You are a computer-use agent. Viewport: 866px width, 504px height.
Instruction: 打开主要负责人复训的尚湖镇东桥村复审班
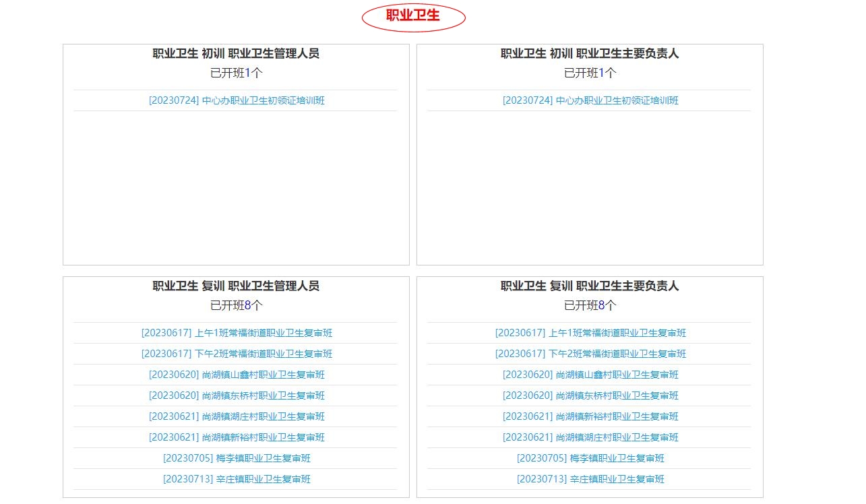coord(590,395)
